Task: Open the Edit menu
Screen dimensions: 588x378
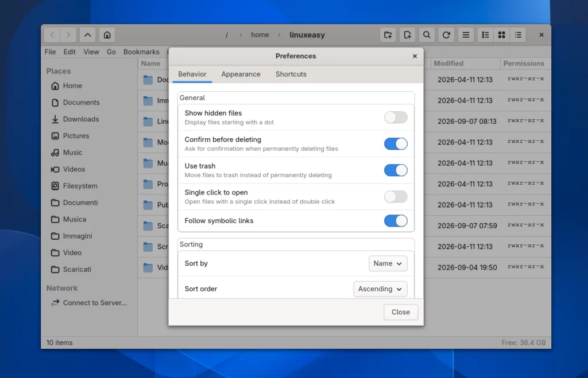Action: tap(69, 52)
